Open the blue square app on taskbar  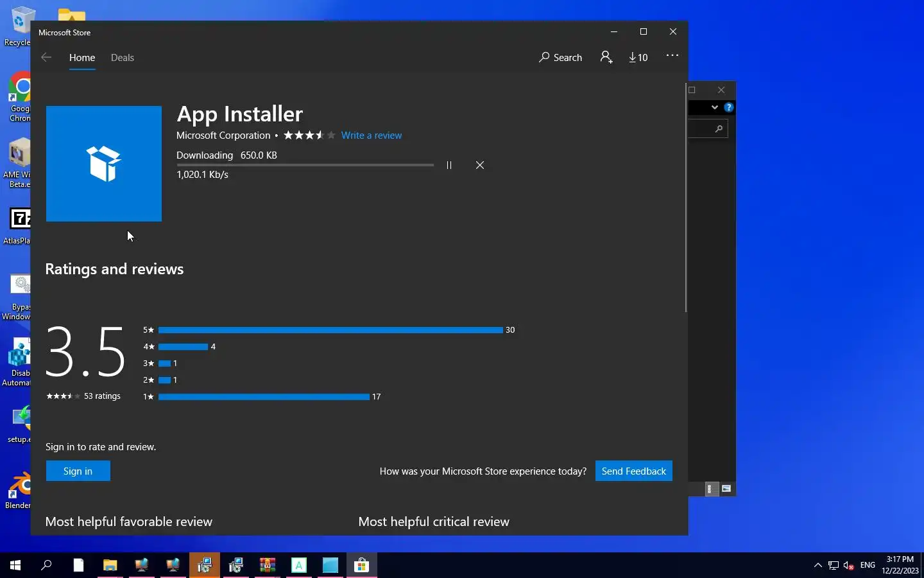tap(330, 565)
